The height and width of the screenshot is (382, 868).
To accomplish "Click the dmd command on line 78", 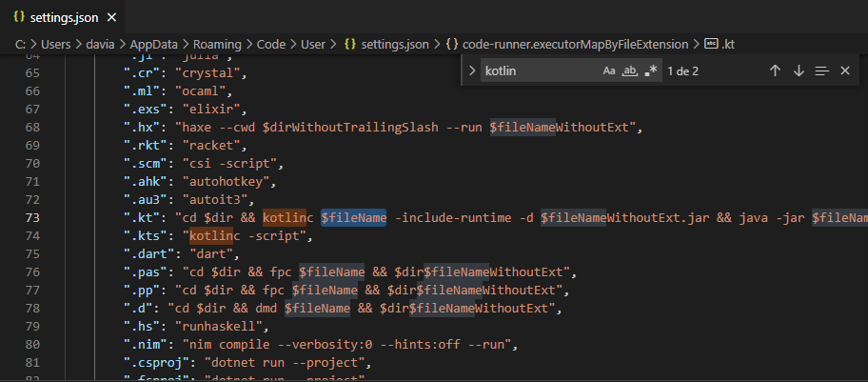I will coord(364,309).
